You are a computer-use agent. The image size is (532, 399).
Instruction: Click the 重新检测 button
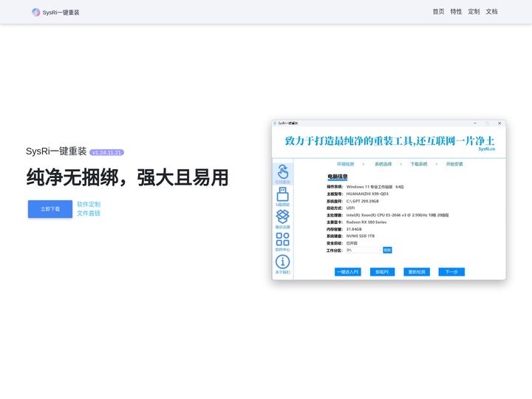pos(417,272)
